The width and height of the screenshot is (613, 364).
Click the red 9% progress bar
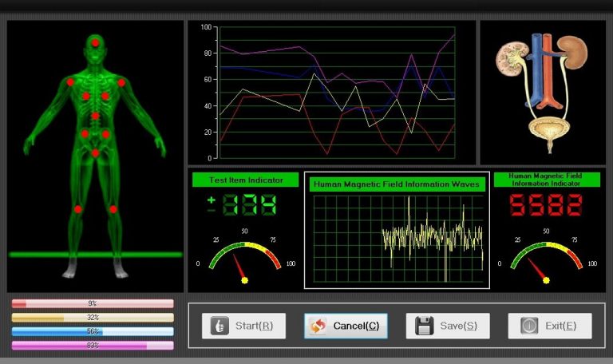(93, 303)
